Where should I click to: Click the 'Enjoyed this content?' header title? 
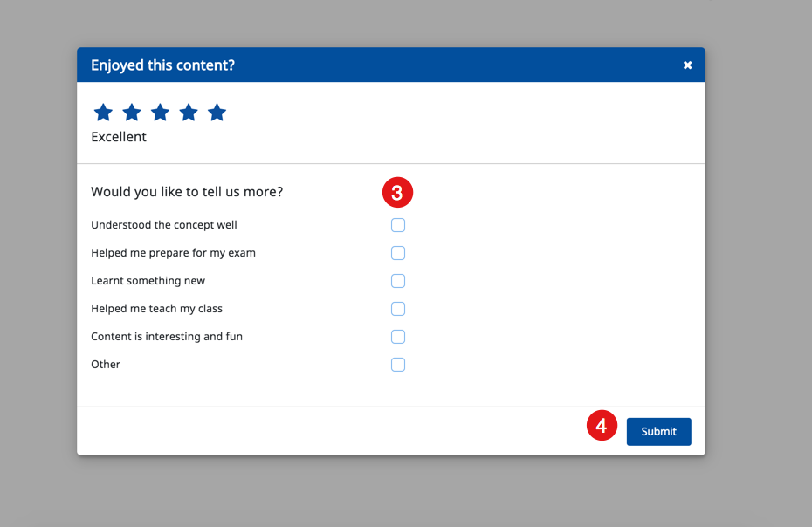[162, 65]
